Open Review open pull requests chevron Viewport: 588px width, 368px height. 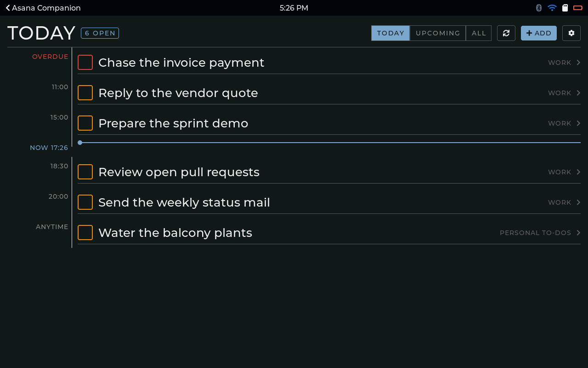pyautogui.click(x=578, y=172)
